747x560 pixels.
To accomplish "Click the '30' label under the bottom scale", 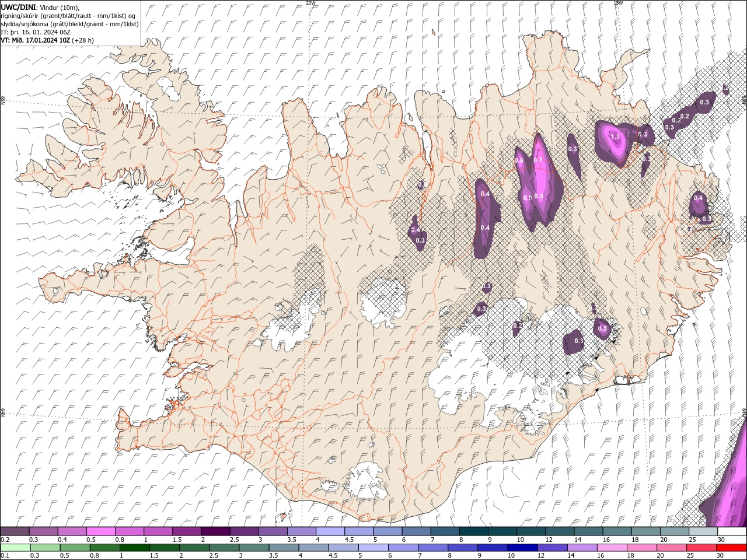I will pos(721,556).
